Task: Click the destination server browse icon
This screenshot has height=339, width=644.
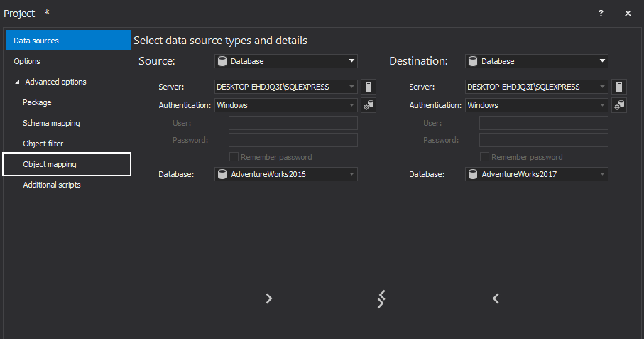Action: click(618, 87)
